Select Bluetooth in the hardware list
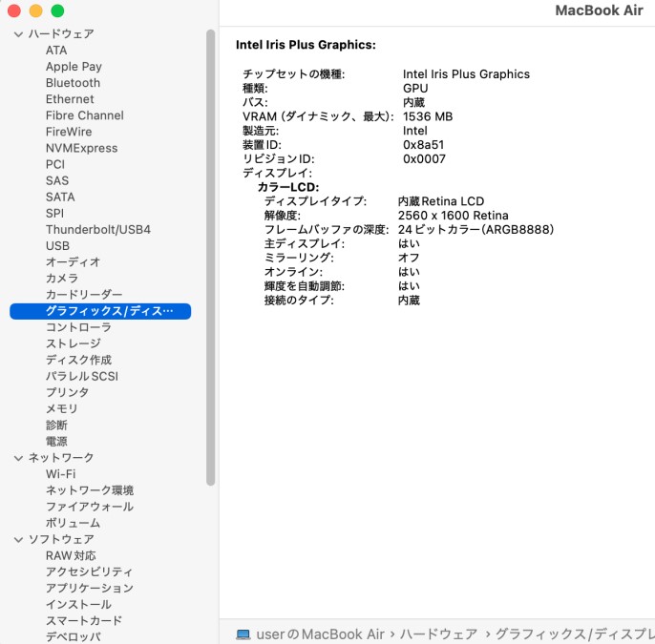 tap(74, 83)
